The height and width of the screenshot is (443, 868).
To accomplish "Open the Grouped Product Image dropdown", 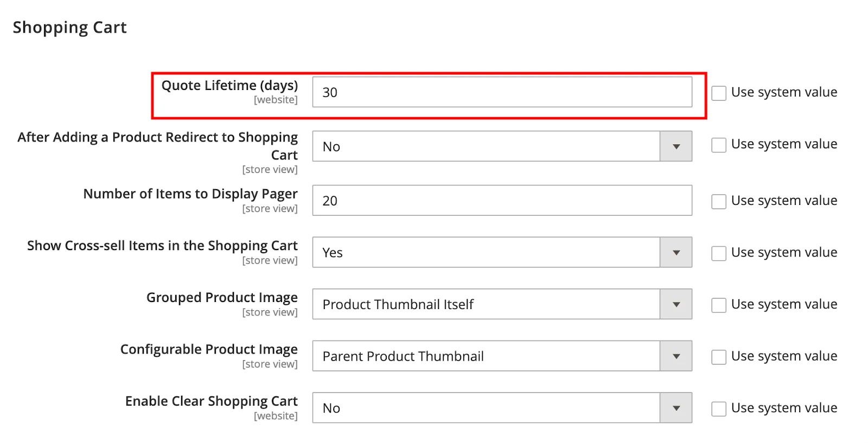I will (x=486, y=304).
